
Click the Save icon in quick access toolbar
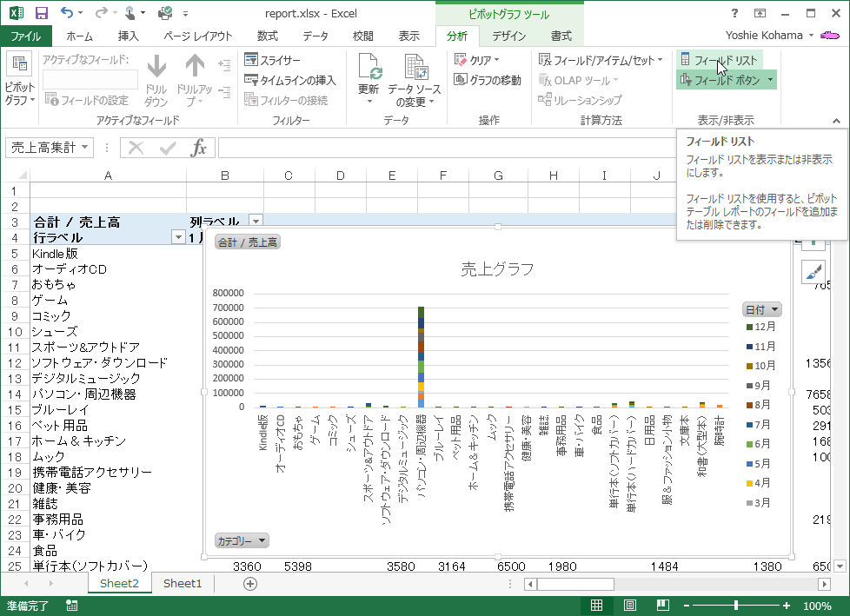pyautogui.click(x=41, y=13)
